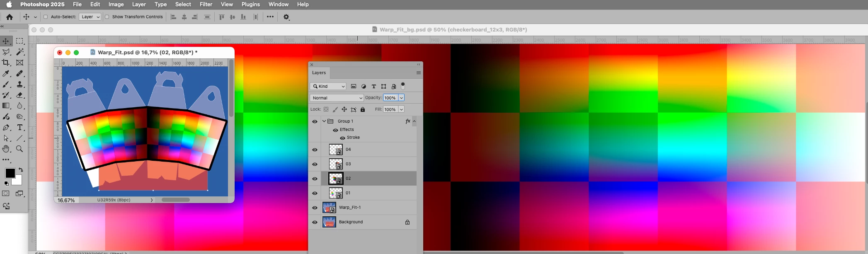Change screen mode from the toolbox

[x=19, y=194]
